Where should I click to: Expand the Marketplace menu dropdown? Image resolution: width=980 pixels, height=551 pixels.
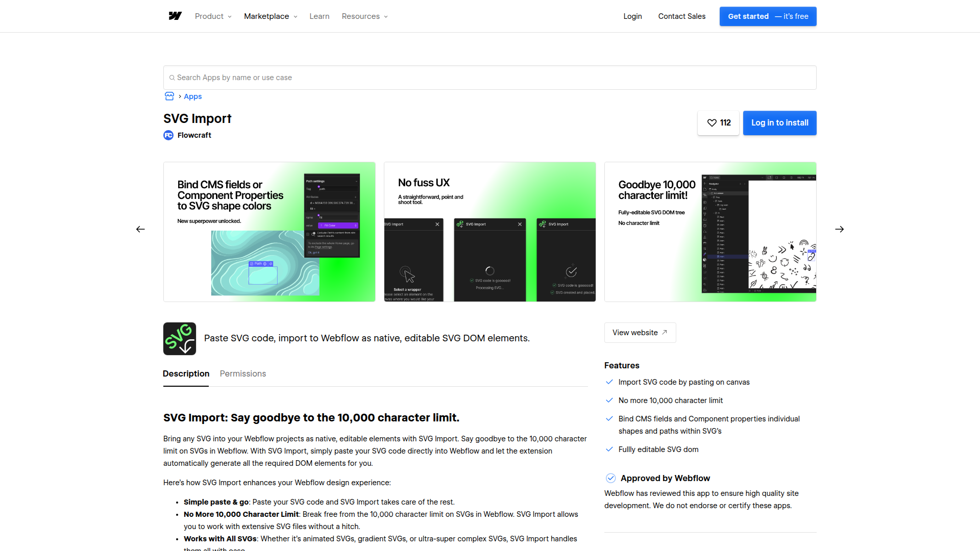pyautogui.click(x=271, y=16)
